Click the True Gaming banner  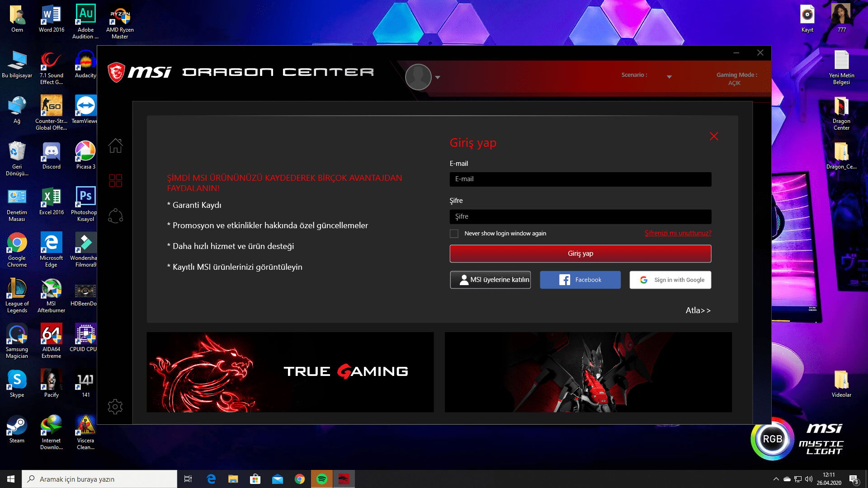(x=290, y=372)
